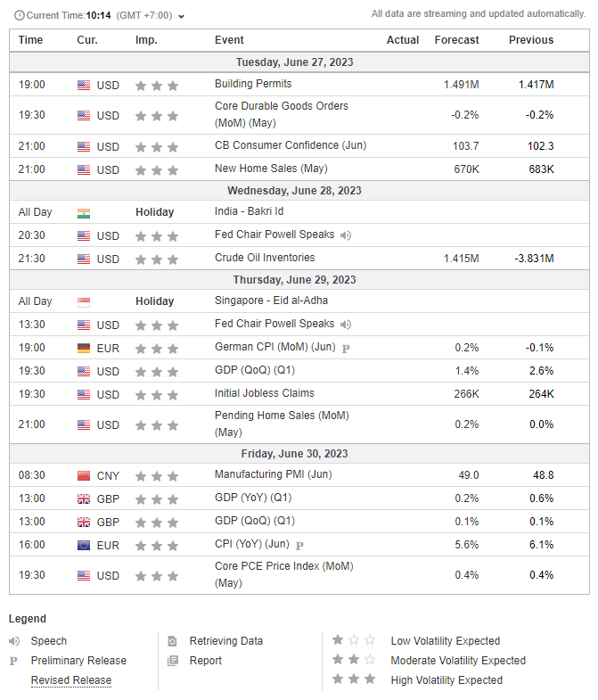598x700 pixels.
Task: Click importance stars for New Home Sales
Action: point(157,170)
